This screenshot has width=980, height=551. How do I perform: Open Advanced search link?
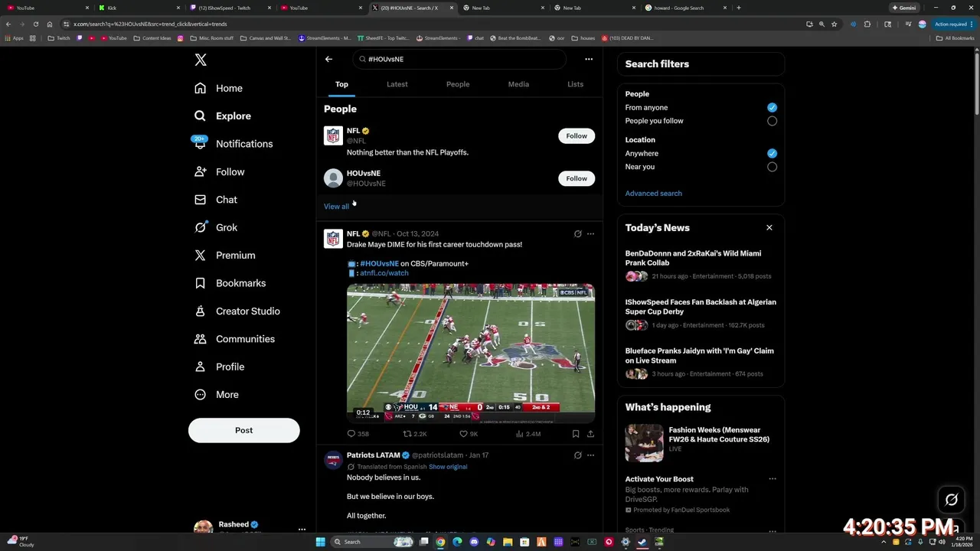point(653,194)
